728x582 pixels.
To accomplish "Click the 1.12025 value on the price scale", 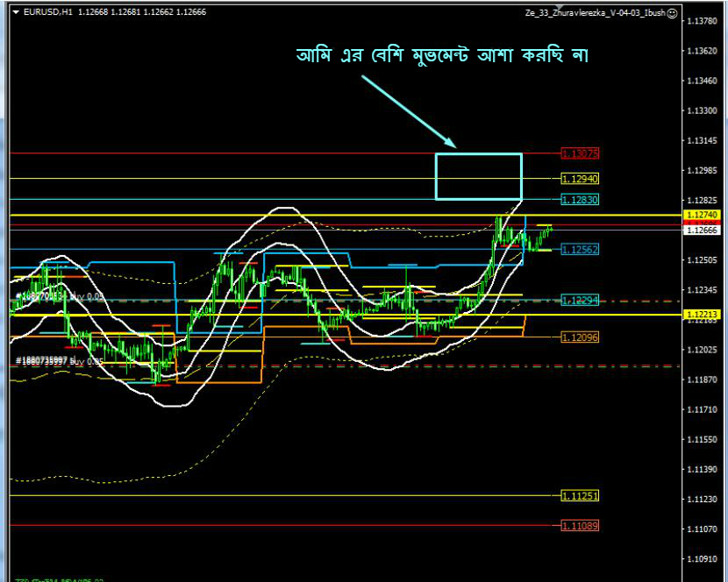I will point(702,350).
